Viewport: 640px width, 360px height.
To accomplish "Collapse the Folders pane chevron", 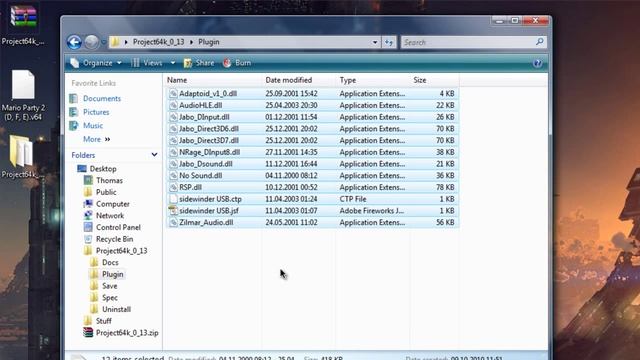I will point(154,155).
